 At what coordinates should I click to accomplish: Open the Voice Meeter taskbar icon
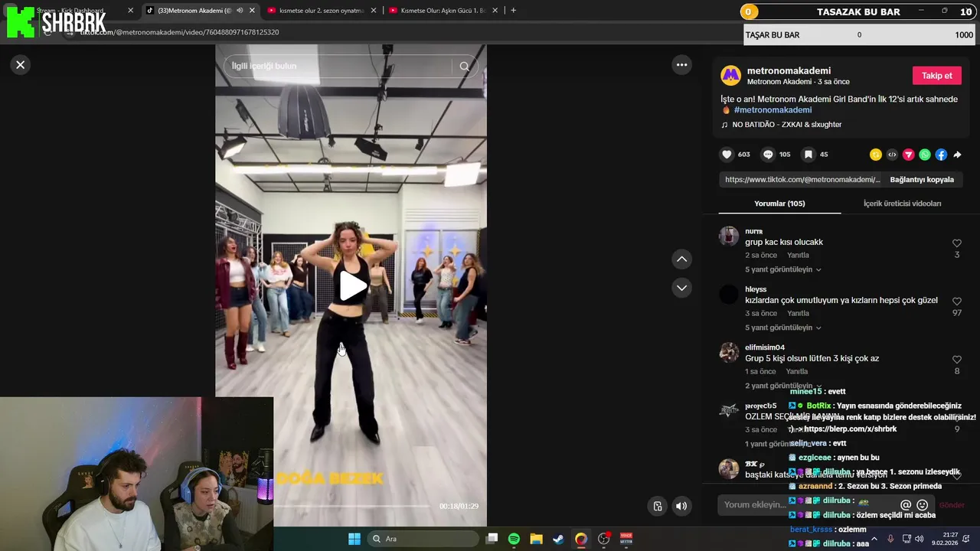click(x=626, y=539)
